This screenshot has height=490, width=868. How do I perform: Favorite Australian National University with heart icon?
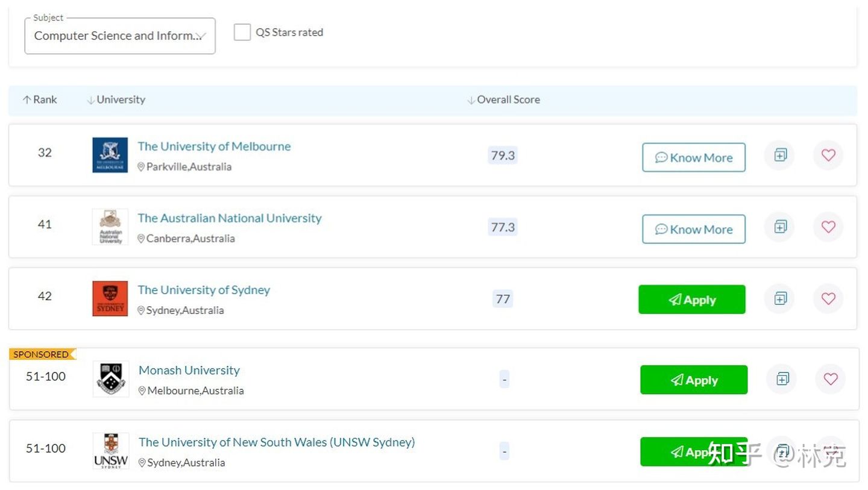828,227
